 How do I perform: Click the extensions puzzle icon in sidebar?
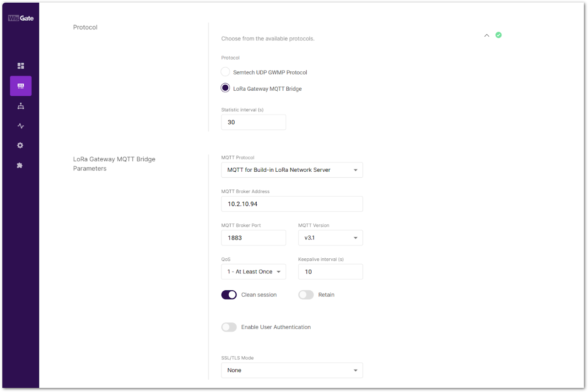click(x=21, y=165)
